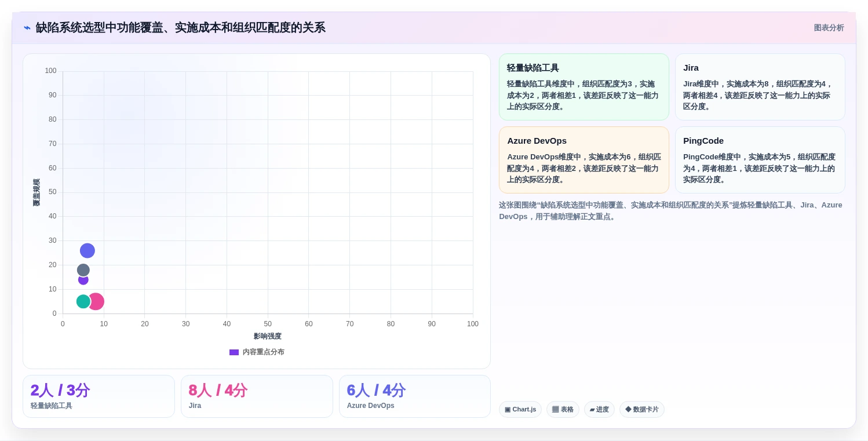
Task: Click the x-axis tick label 50
Action: click(268, 324)
